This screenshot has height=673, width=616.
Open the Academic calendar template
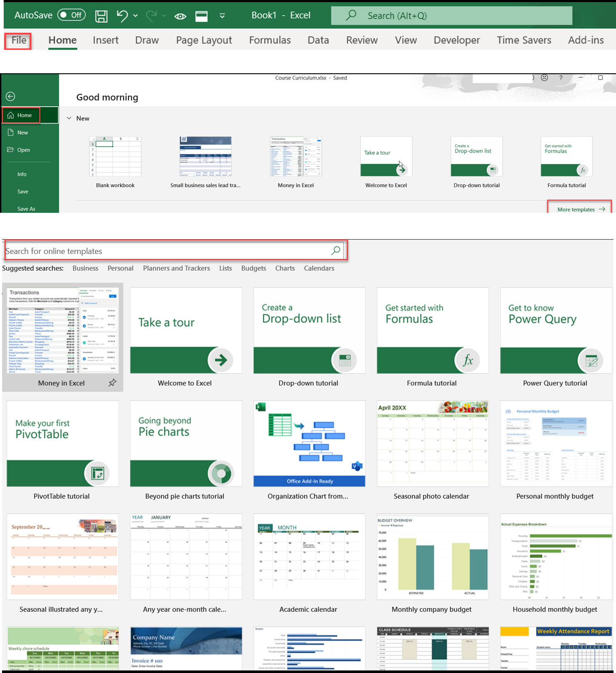309,557
